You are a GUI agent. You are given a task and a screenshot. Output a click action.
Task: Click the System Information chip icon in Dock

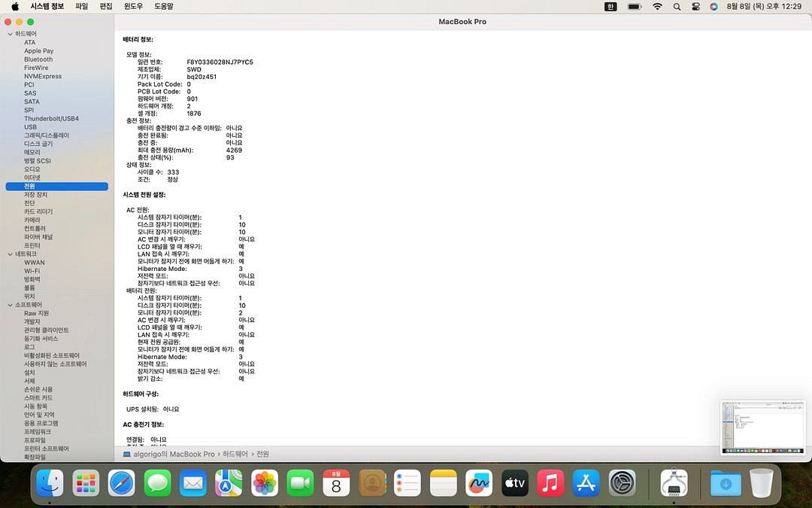[674, 483]
